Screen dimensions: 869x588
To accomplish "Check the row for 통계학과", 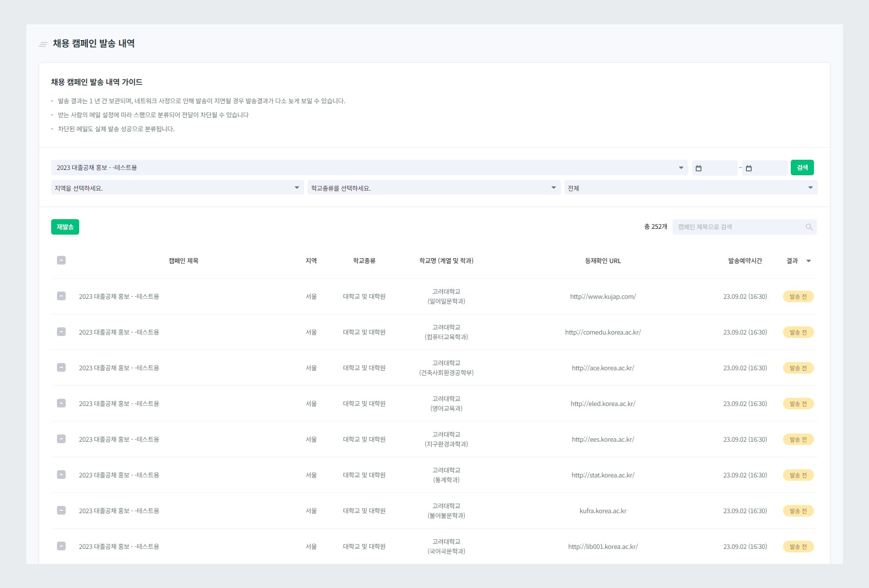I will [61, 475].
